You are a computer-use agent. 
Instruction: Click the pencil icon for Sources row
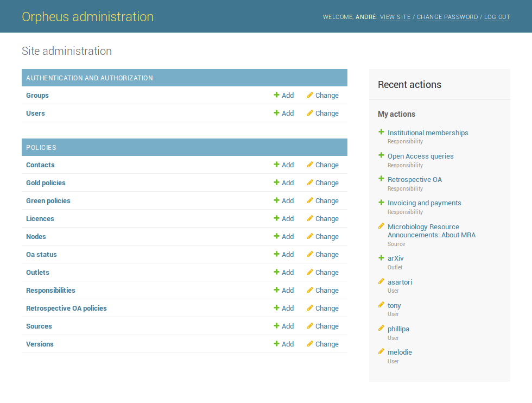(x=310, y=326)
